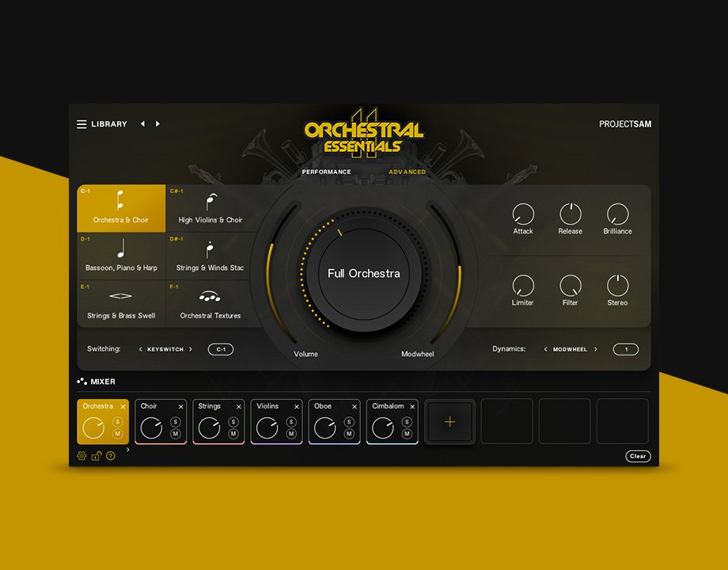Viewport: 728px width, 570px height.
Task: Add a new mixer channel with the plus icon
Action: coord(449,422)
